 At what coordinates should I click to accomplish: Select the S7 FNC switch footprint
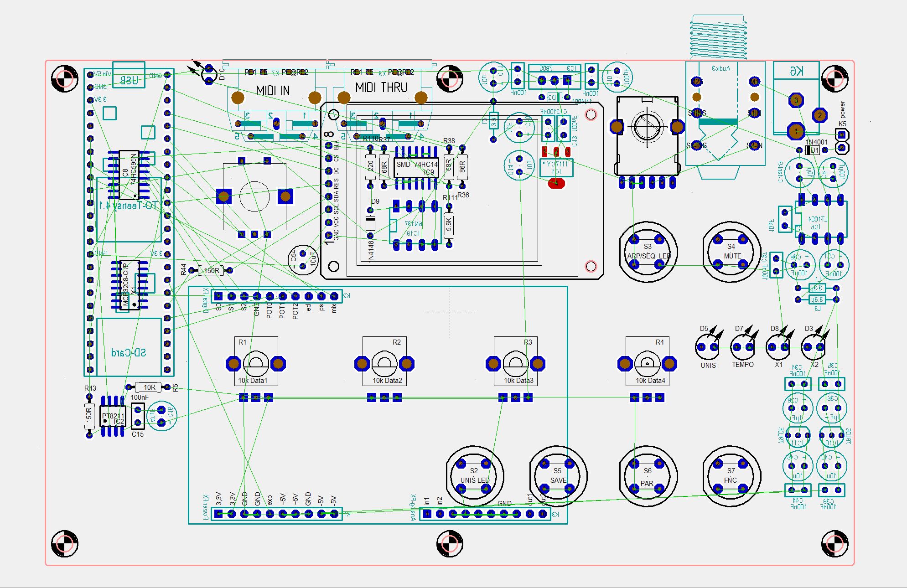[x=731, y=476]
